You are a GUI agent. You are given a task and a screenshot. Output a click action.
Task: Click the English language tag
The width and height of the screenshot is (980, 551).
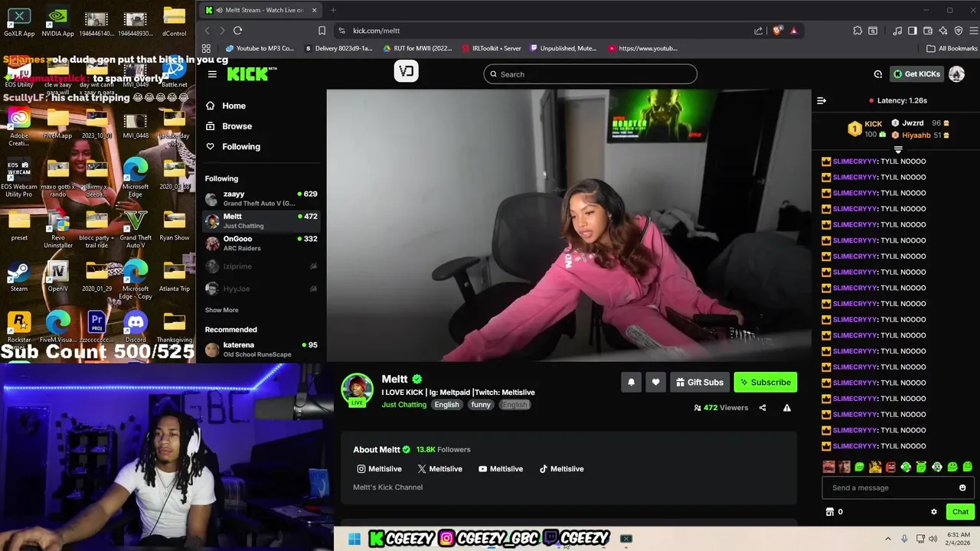(x=447, y=405)
